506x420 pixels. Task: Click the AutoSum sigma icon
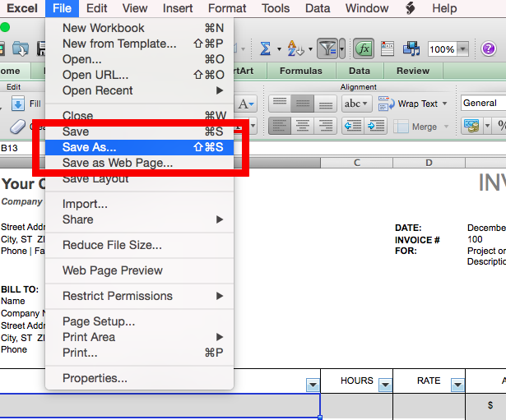(265, 49)
